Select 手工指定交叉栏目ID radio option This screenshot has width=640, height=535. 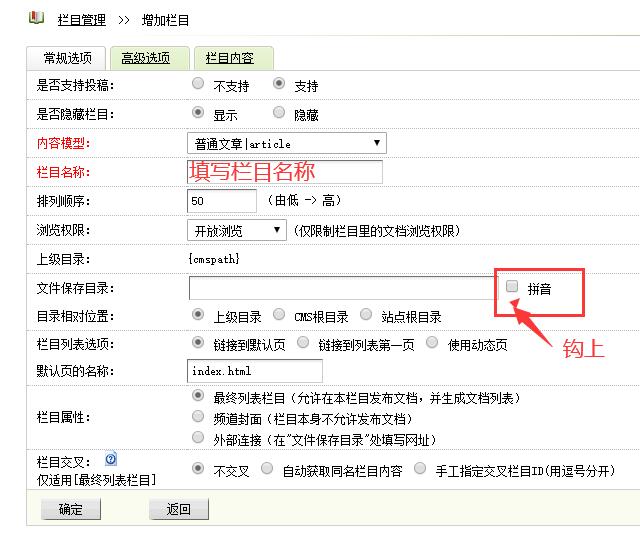420,468
